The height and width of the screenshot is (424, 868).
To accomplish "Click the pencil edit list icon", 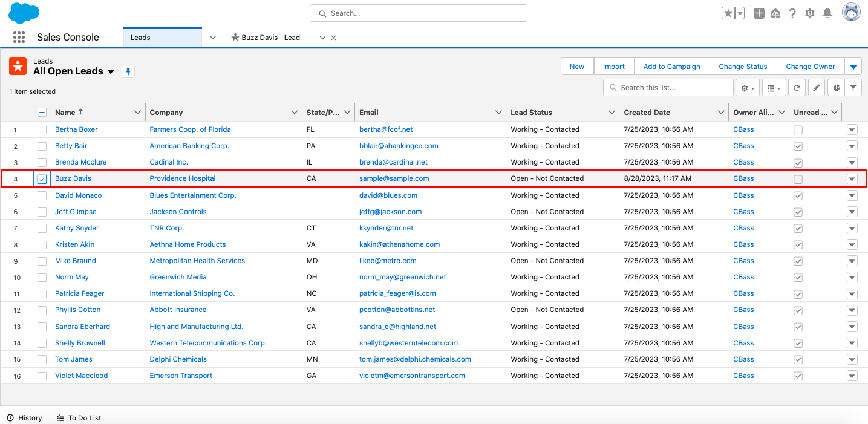I will point(817,88).
